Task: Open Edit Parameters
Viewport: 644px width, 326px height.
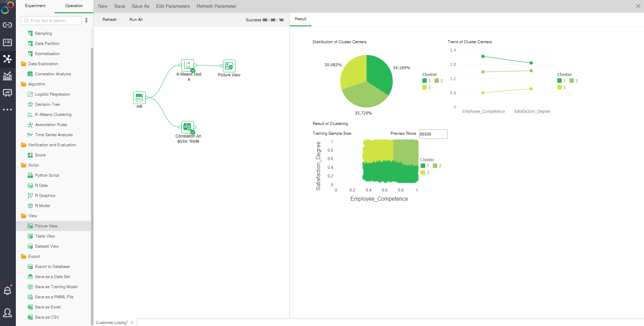Action: click(173, 6)
